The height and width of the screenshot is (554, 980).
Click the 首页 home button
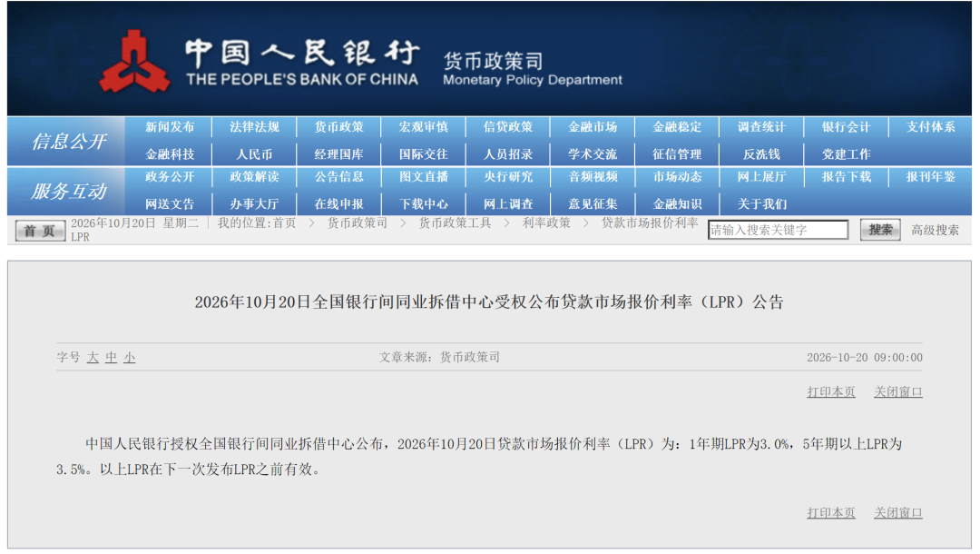[x=40, y=231]
